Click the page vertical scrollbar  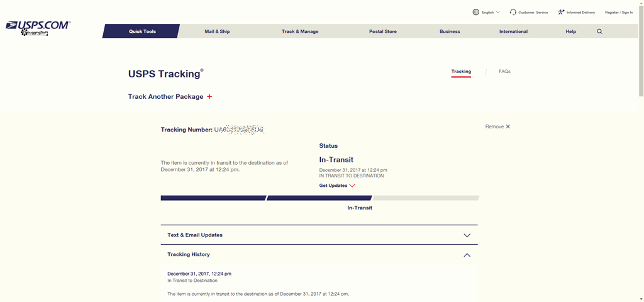641,151
